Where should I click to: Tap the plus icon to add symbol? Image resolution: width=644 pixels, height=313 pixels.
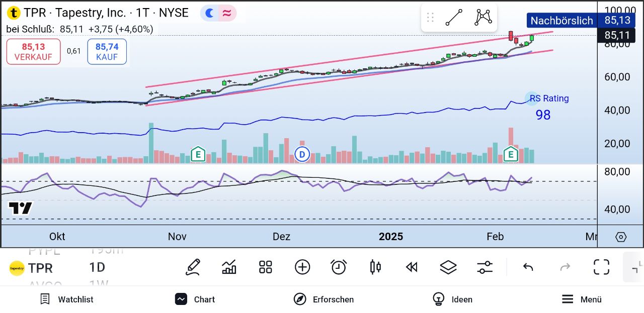(302, 267)
